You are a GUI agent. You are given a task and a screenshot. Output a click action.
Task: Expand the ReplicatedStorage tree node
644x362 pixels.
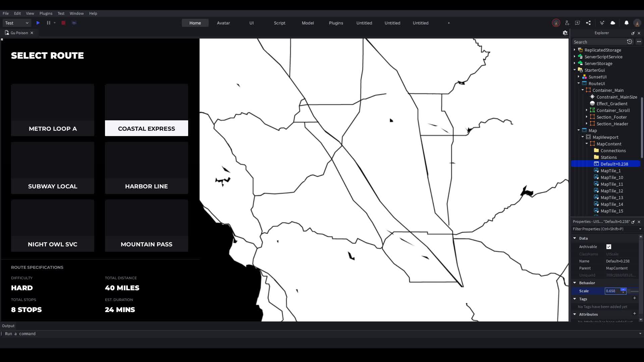tap(575, 50)
